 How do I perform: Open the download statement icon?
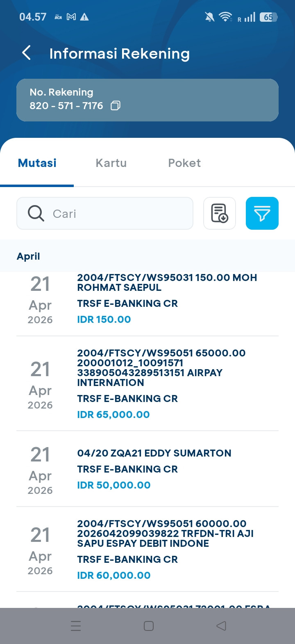[x=220, y=213]
